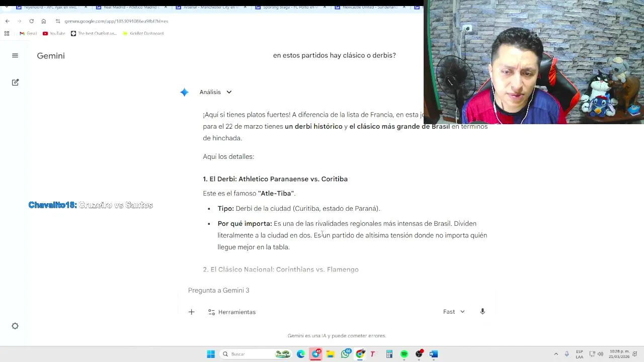The width and height of the screenshot is (644, 362).
Task: Open the Herramientas tools menu
Action: 232,312
